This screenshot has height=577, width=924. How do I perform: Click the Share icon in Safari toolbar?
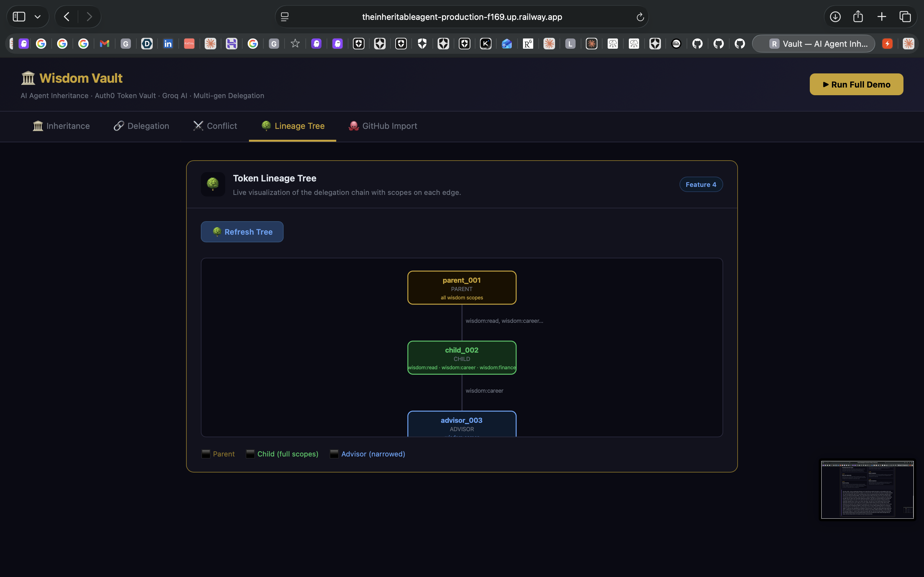click(858, 17)
